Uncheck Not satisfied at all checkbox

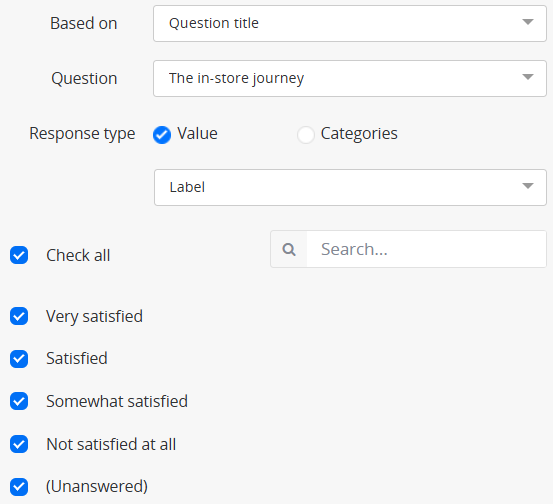click(19, 444)
